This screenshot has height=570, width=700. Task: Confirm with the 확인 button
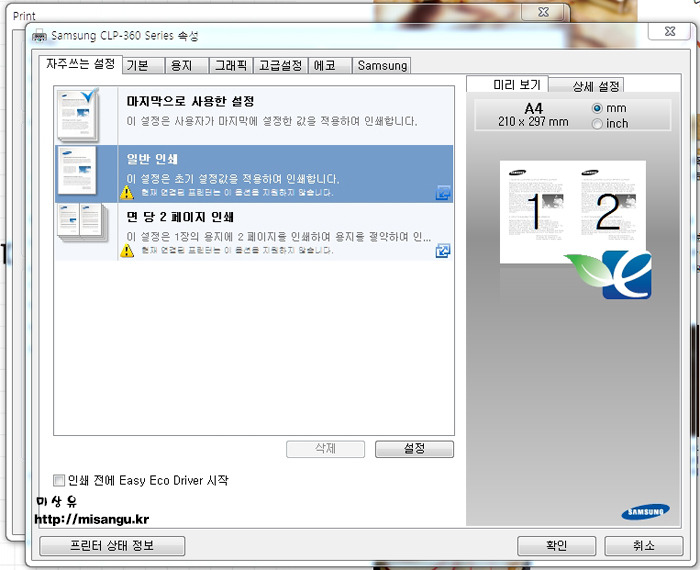click(556, 546)
